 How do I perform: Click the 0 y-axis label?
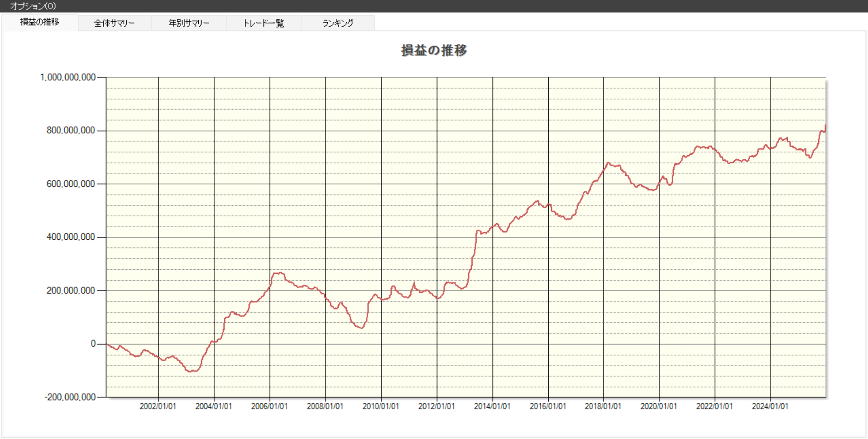coord(93,344)
